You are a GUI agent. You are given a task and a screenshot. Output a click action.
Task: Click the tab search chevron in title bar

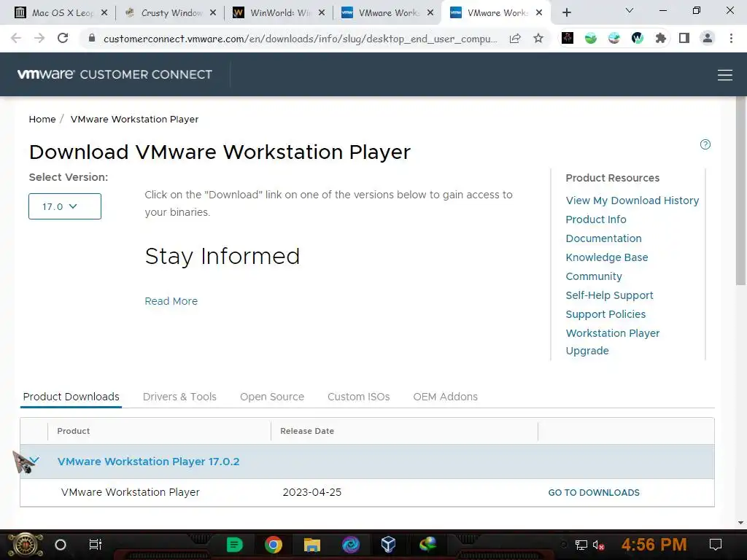coord(630,10)
